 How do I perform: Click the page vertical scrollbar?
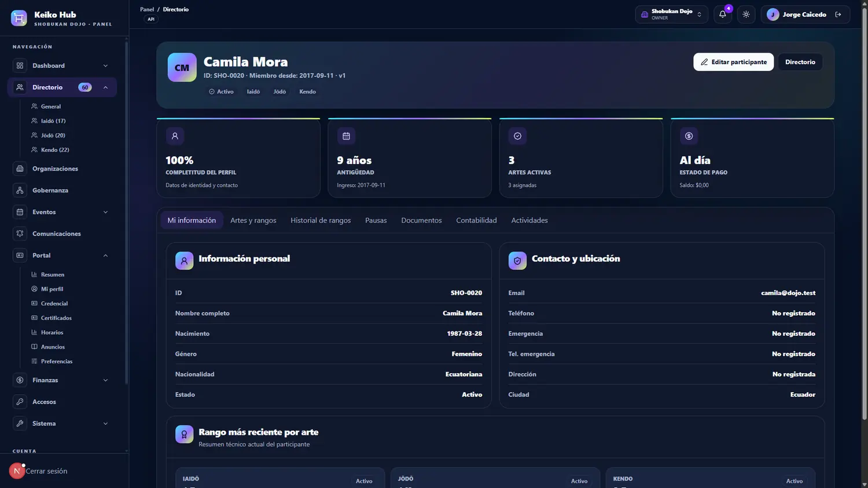click(865, 214)
